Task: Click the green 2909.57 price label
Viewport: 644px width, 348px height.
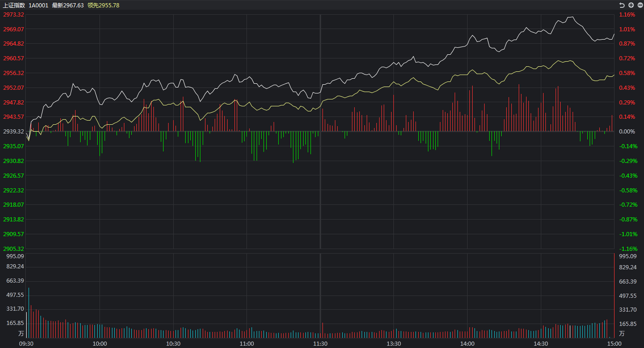Action: [14, 234]
